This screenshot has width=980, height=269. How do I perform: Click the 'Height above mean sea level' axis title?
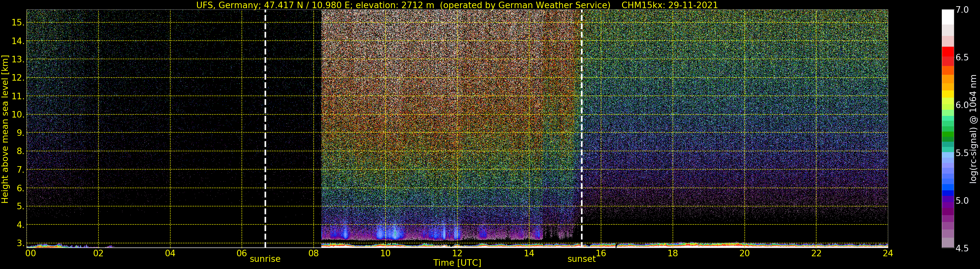click(5, 129)
